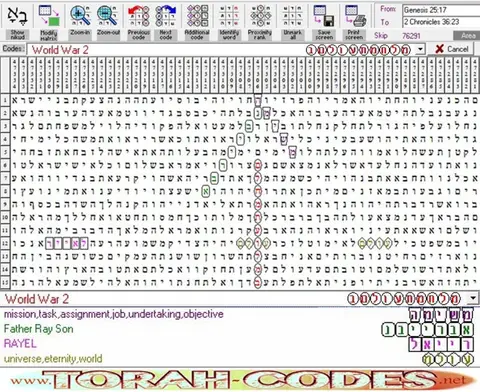Expand the lower World War 2 dropdown

pyautogui.click(x=473, y=298)
